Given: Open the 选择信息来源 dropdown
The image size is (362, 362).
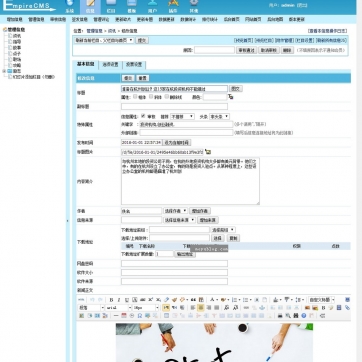Looking at the screenshot, I should 179,220.
